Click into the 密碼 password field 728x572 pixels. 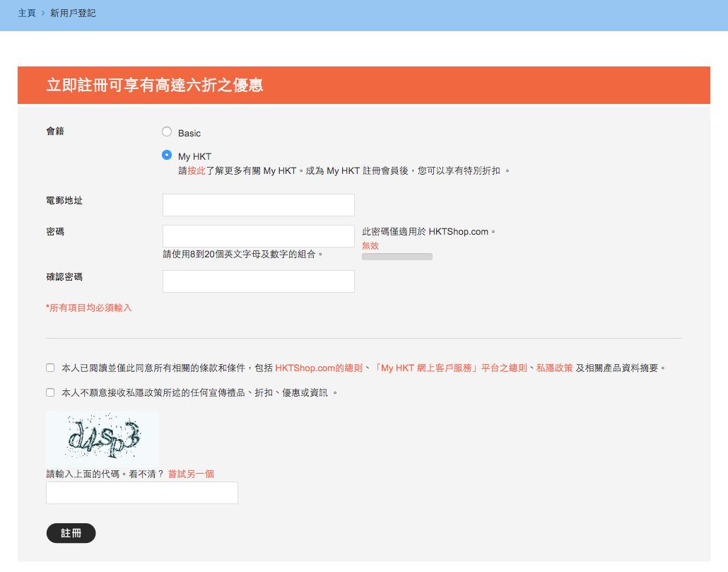[x=258, y=236]
